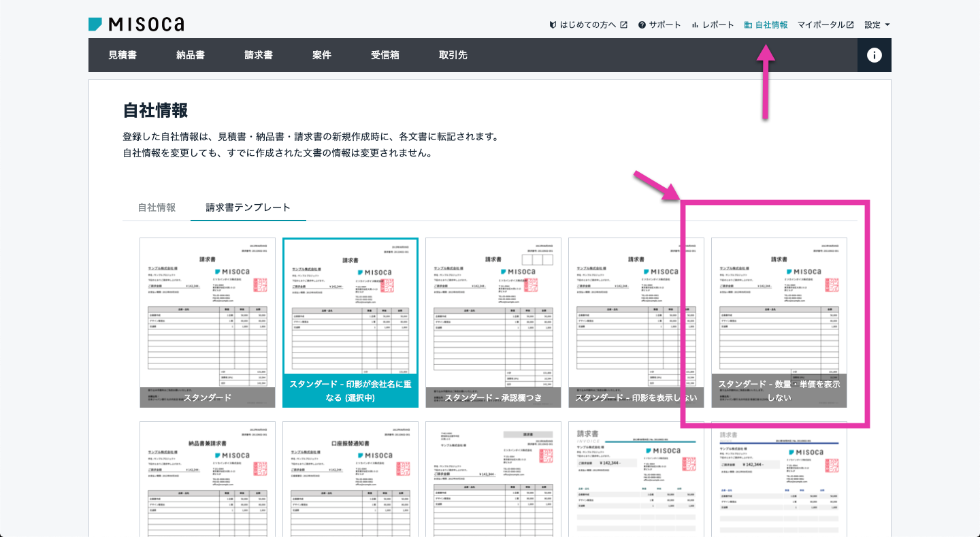Choose the blue-header 請求書 design template
This screenshot has width=980, height=537.
(x=779, y=479)
